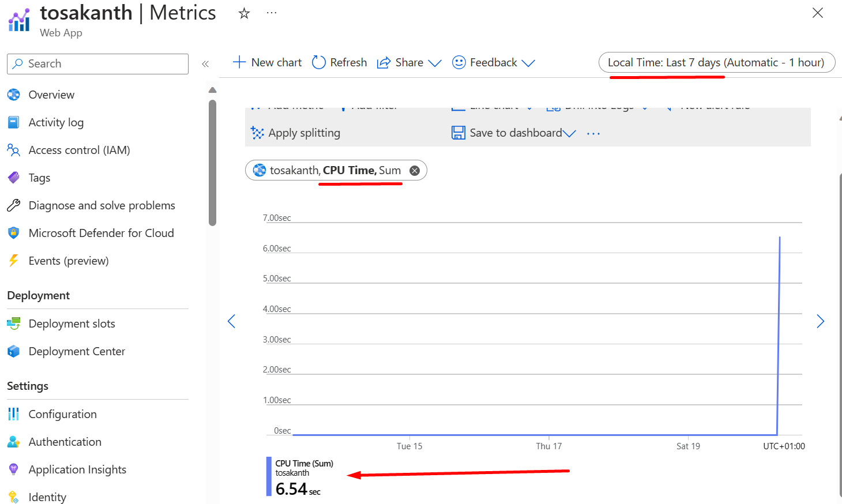
Task: Open the more options ellipsis beside title
Action: pos(272,13)
